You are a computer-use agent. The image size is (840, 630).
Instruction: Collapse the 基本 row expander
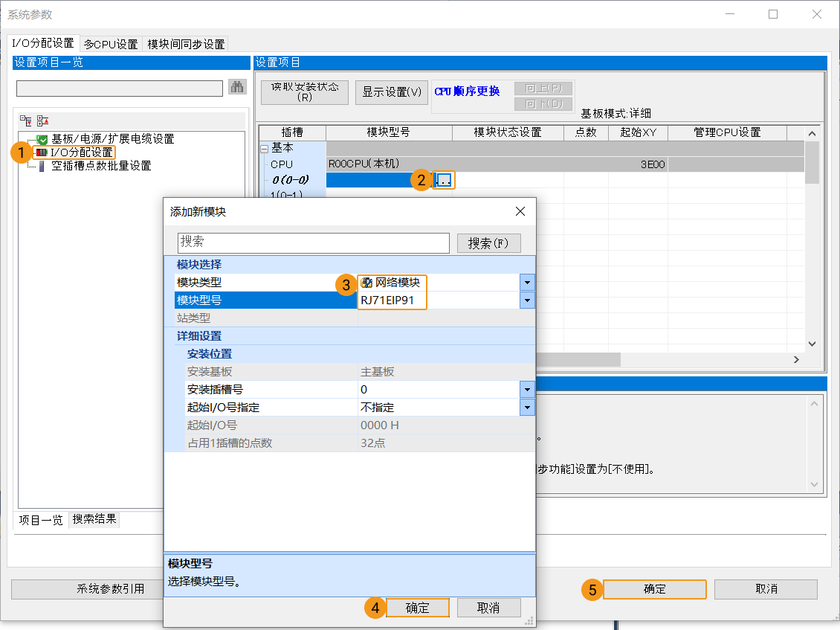tap(264, 148)
